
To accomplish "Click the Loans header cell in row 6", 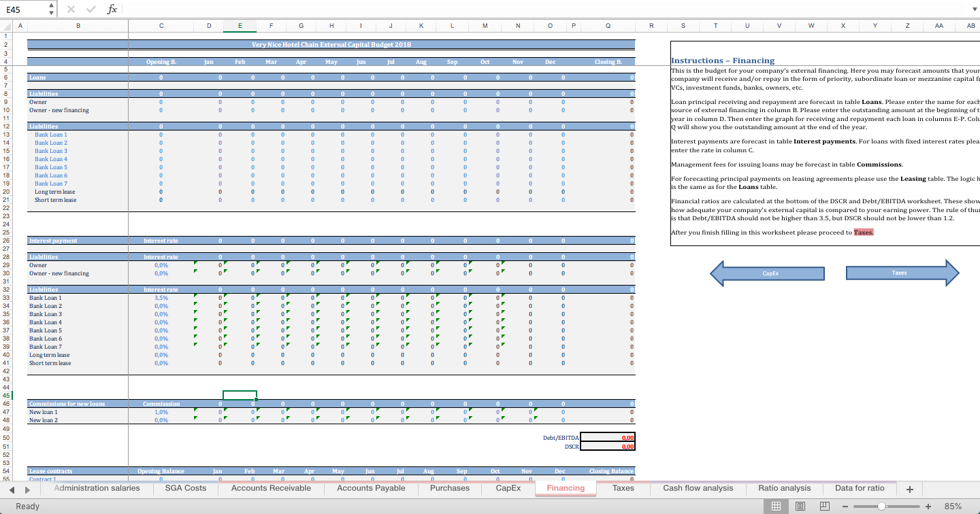I will pos(78,78).
